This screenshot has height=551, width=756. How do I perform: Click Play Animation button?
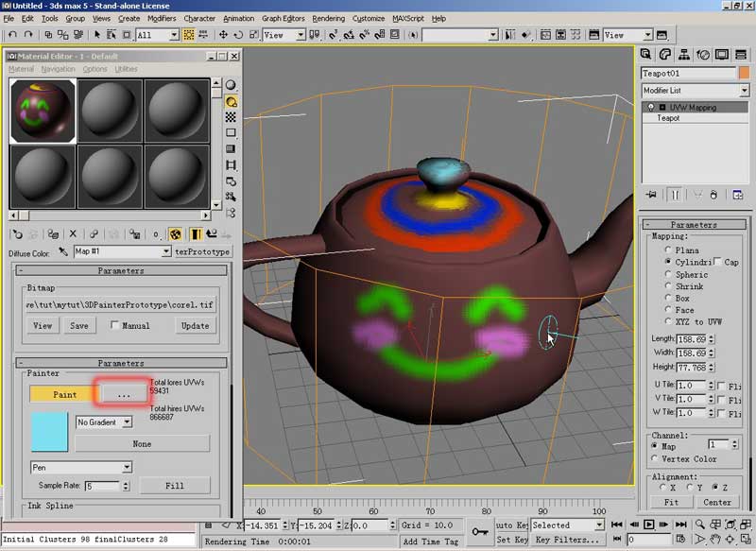tap(649, 525)
